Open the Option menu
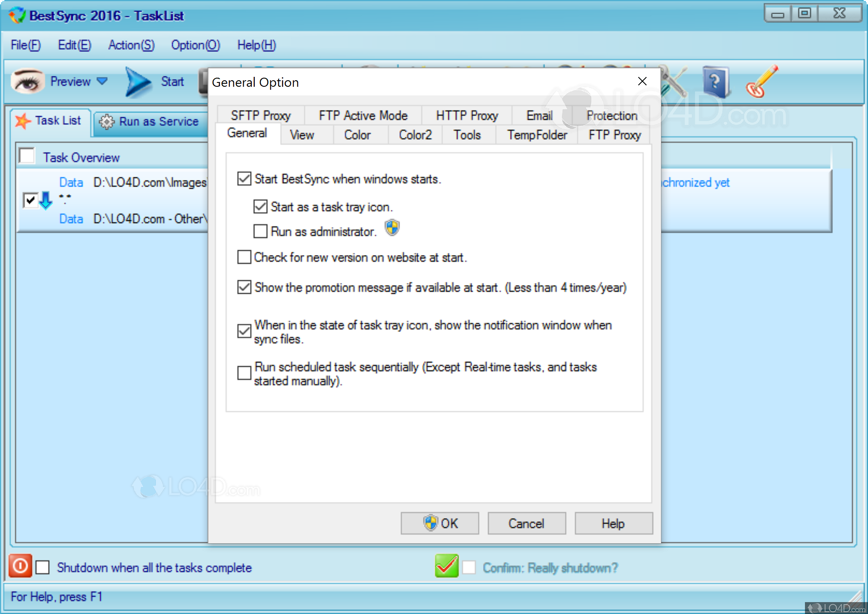Screen dimensions: 868x614 click(196, 45)
